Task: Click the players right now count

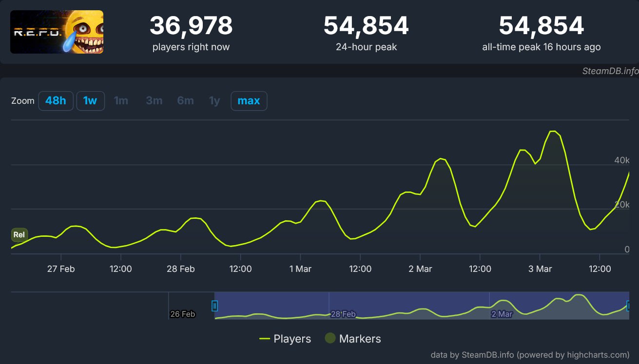Action: pos(191,26)
